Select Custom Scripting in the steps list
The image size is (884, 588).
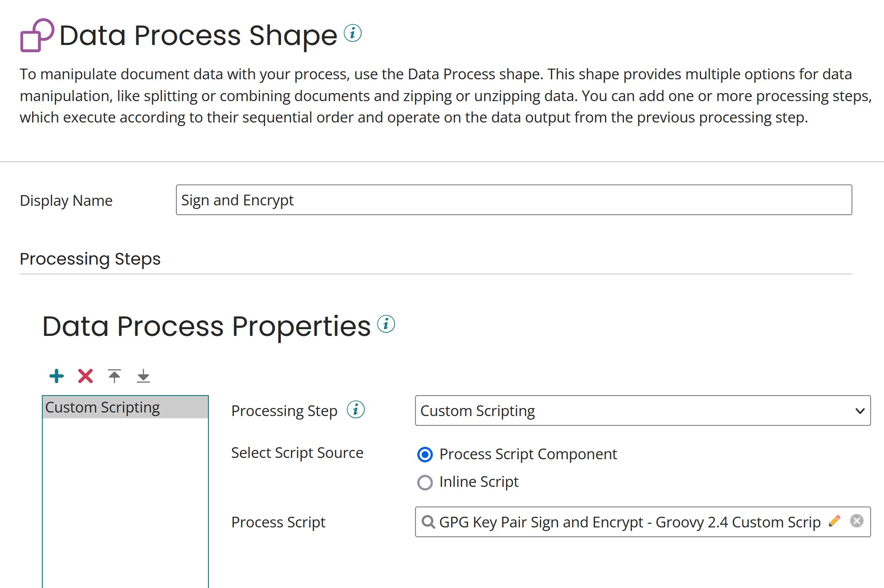point(103,407)
